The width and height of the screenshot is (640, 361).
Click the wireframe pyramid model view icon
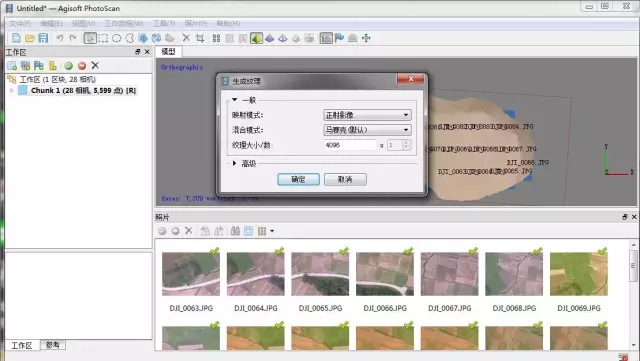point(282,38)
